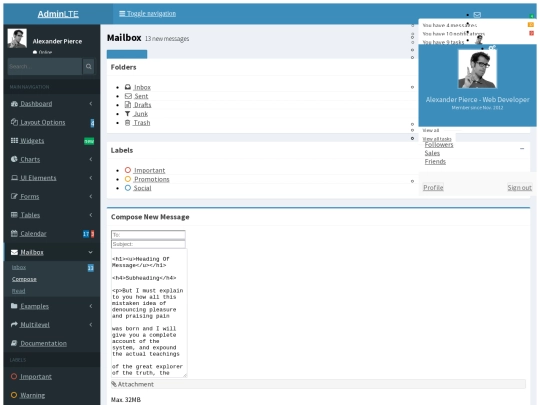Click the Sign out button
The height and width of the screenshot is (405, 540).
point(519,187)
